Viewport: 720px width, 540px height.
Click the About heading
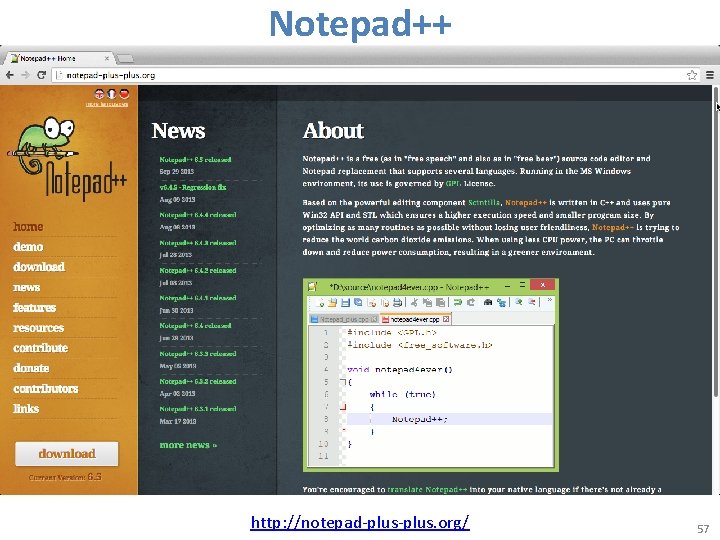[x=333, y=131]
